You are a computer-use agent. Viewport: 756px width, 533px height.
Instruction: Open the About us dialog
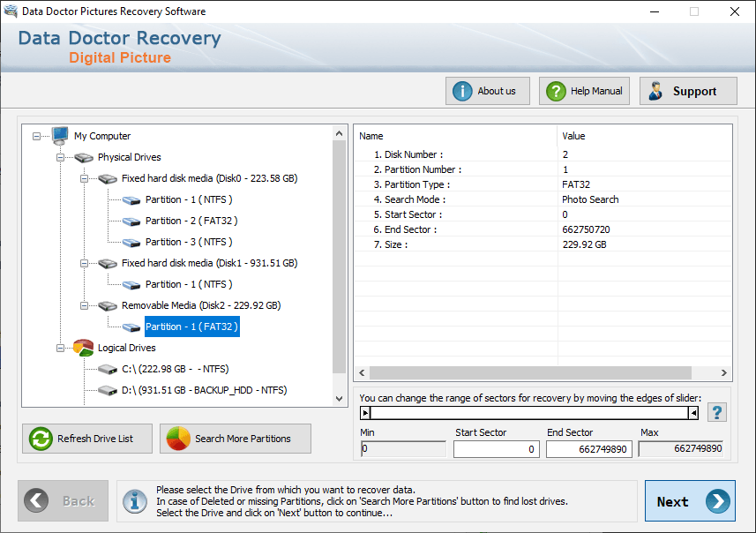coord(488,91)
